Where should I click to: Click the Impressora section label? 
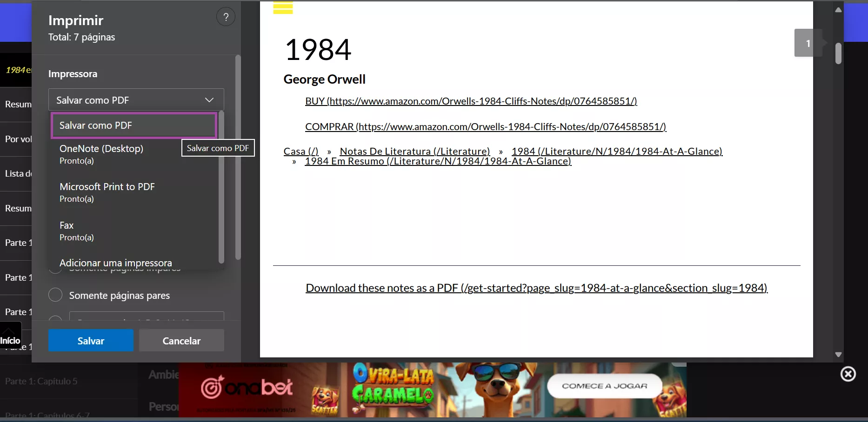pos(73,74)
